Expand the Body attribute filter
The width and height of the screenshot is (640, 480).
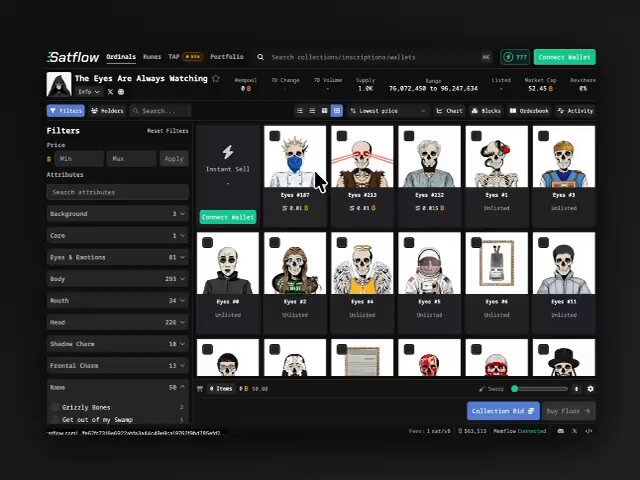[118, 279]
